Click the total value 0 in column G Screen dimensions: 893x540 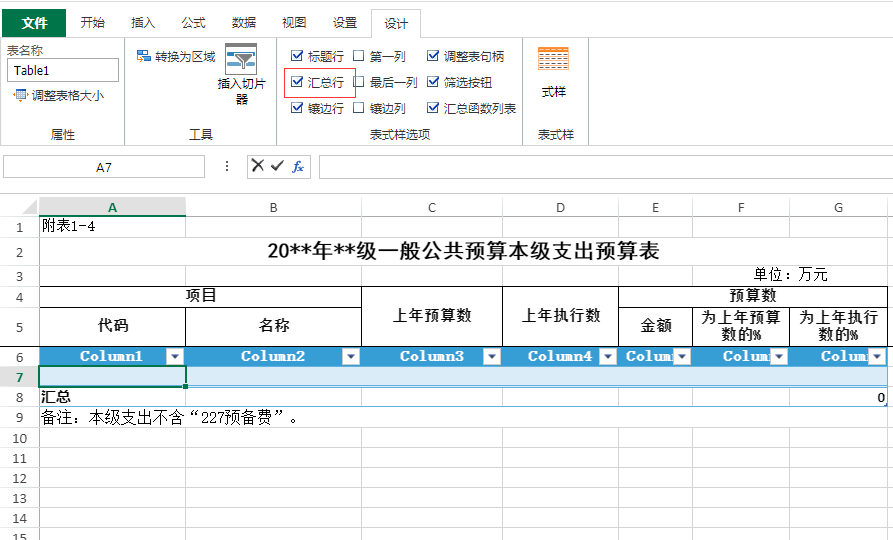pyautogui.click(x=838, y=398)
